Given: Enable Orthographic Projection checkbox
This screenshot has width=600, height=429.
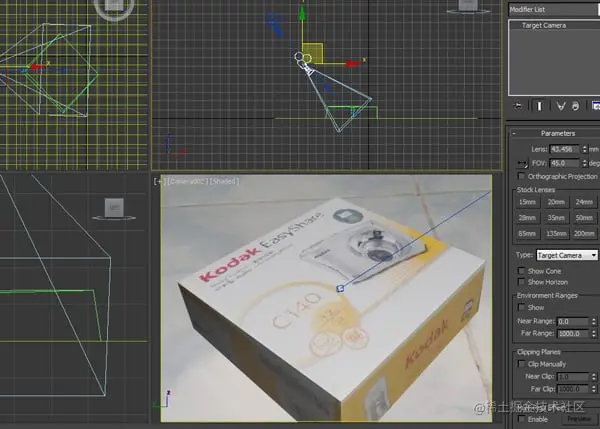Looking at the screenshot, I should pos(521,176).
